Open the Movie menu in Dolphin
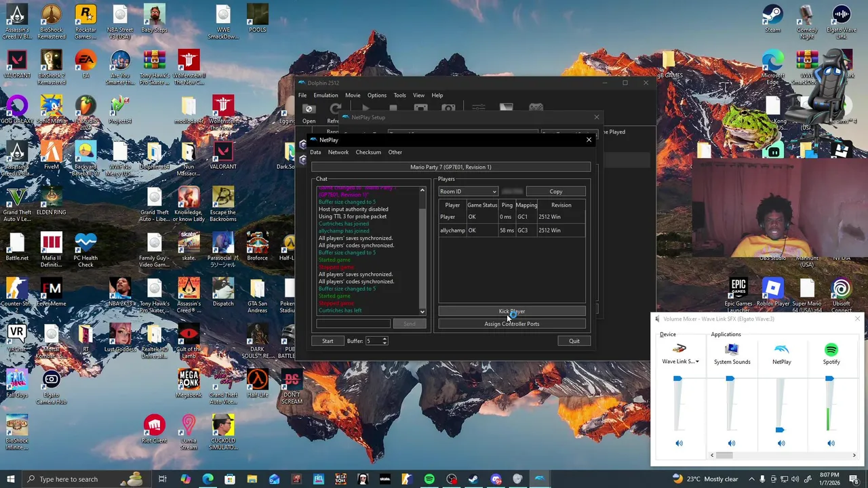Screen dimensions: 868x488 coord(353,96)
